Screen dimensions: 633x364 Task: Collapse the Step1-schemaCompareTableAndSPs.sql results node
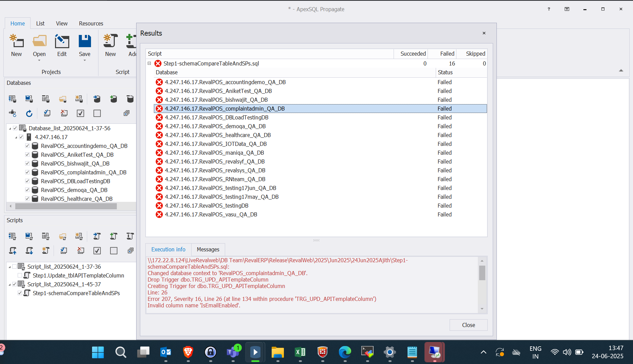coord(149,63)
